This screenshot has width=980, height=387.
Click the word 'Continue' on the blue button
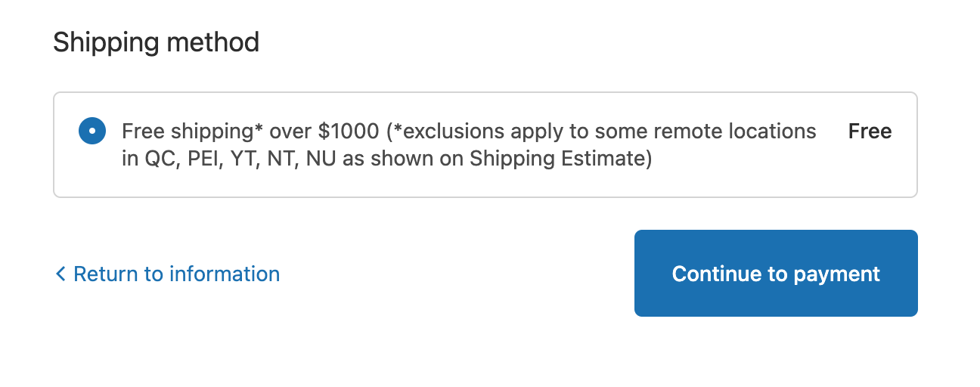tap(717, 274)
